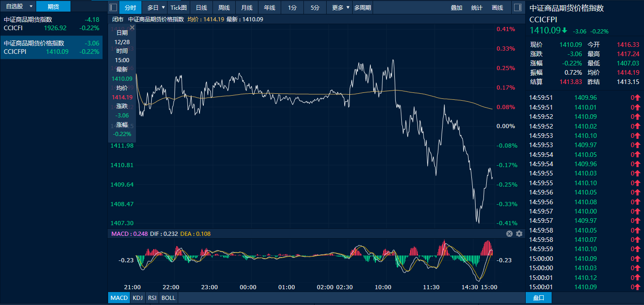This screenshot has width=644, height=305.
Task: Select the 5分 interval
Action: [315, 7]
